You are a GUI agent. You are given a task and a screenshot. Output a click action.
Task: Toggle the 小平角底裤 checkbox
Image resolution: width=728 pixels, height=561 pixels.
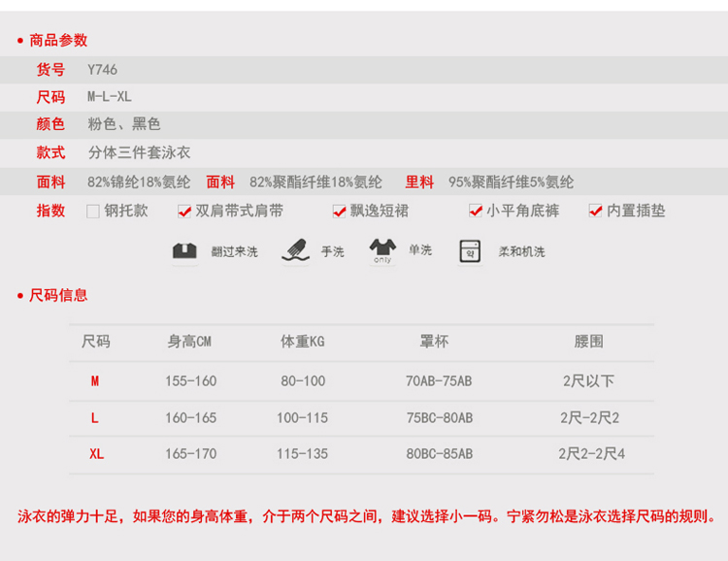(x=476, y=211)
